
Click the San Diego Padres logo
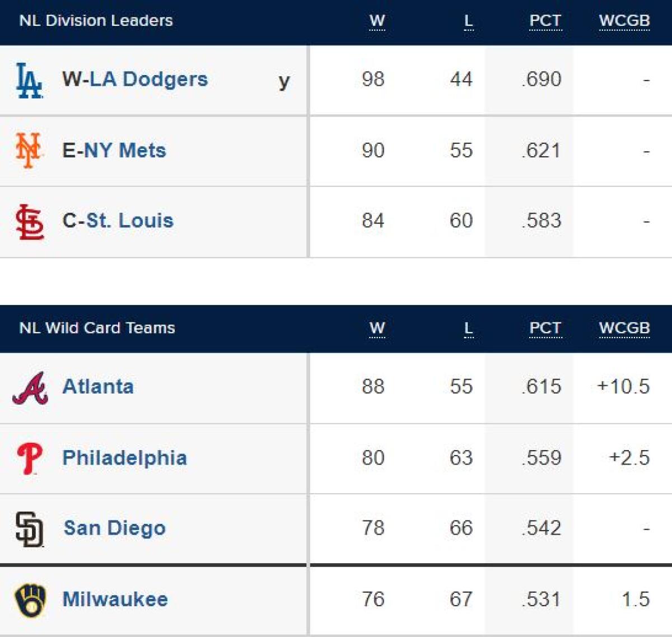click(30, 529)
